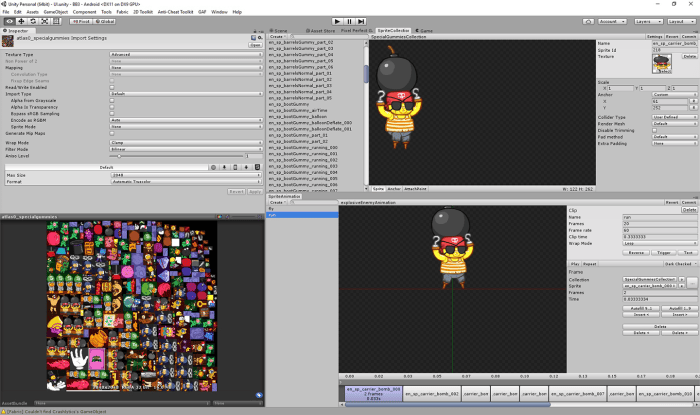Open the Cloud services icon button
This screenshot has width=700, height=415.
588,21
